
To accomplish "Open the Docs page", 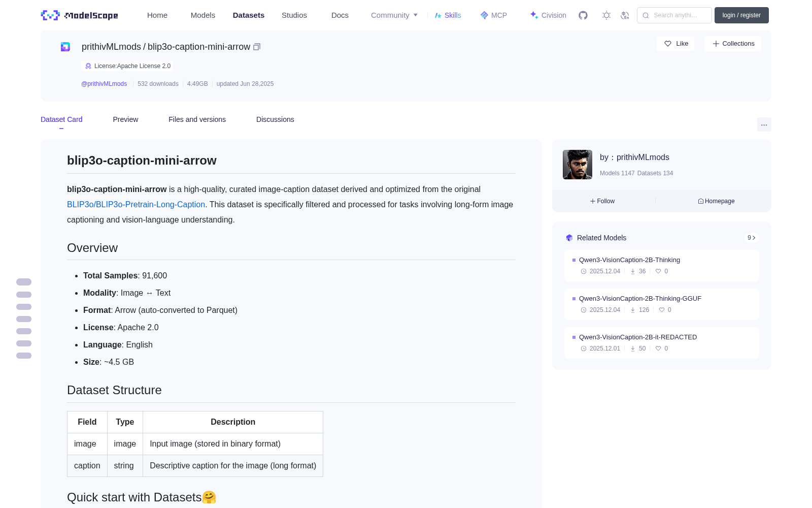I will pyautogui.click(x=340, y=15).
